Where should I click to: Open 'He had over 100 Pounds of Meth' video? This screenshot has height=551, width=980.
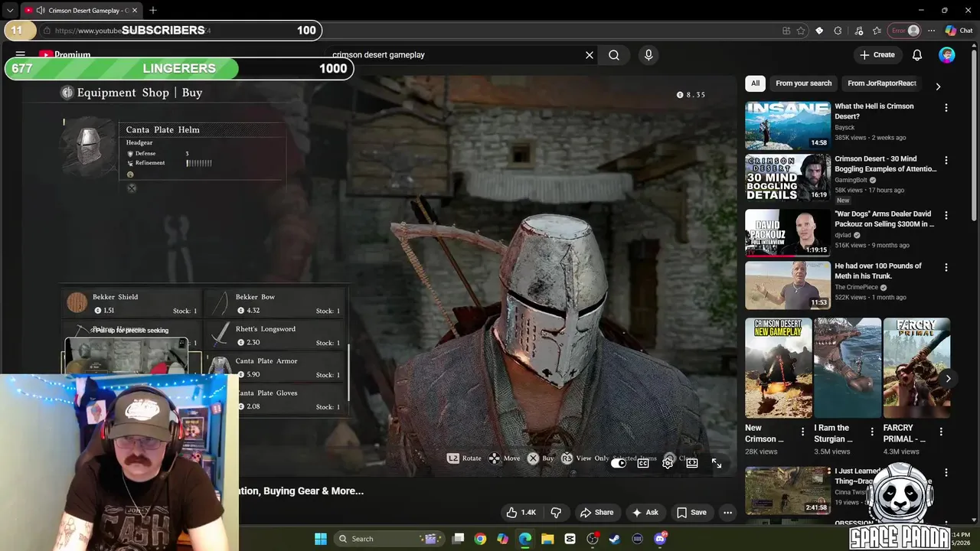coord(788,285)
